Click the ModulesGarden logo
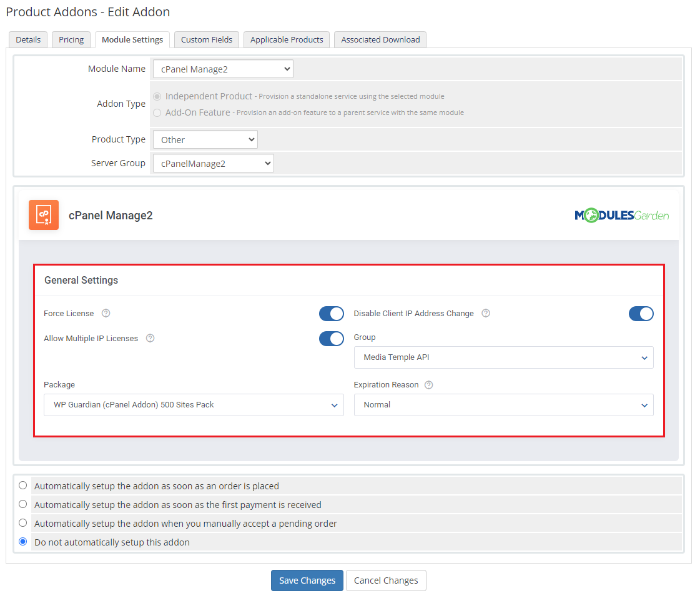The height and width of the screenshot is (598, 700). 621,215
